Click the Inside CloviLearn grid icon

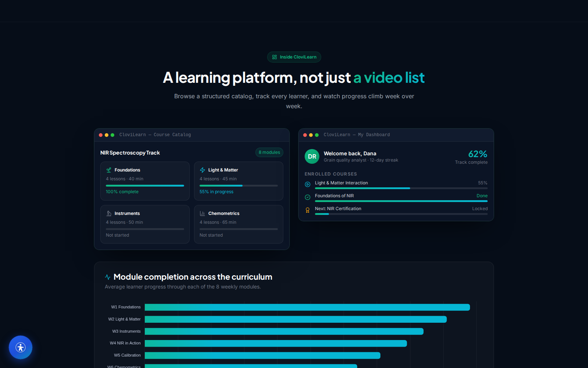point(275,57)
